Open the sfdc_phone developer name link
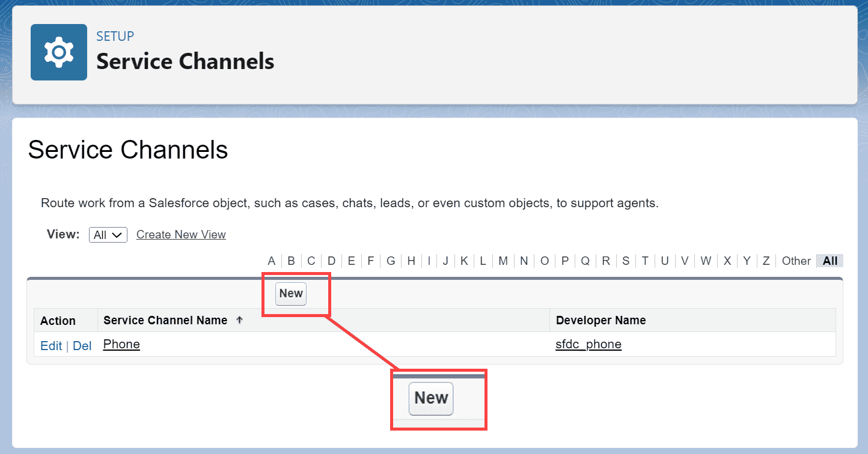The width and height of the screenshot is (868, 454). coord(588,344)
